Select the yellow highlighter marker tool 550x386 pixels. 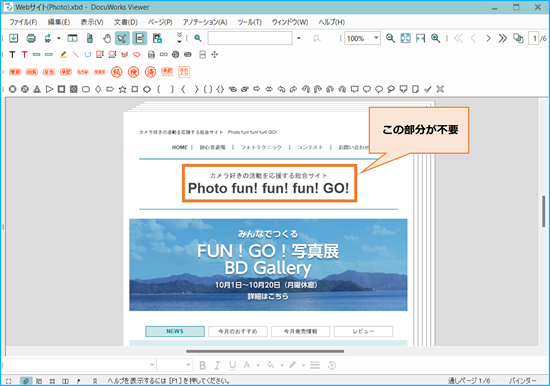coord(63,54)
